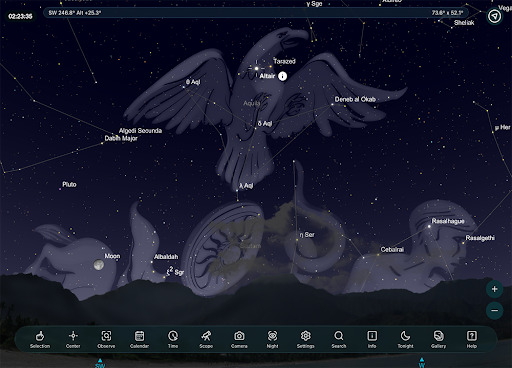Viewport: 512px width, 368px height.
Task: Open the Tonight moon icon
Action: (x=405, y=339)
